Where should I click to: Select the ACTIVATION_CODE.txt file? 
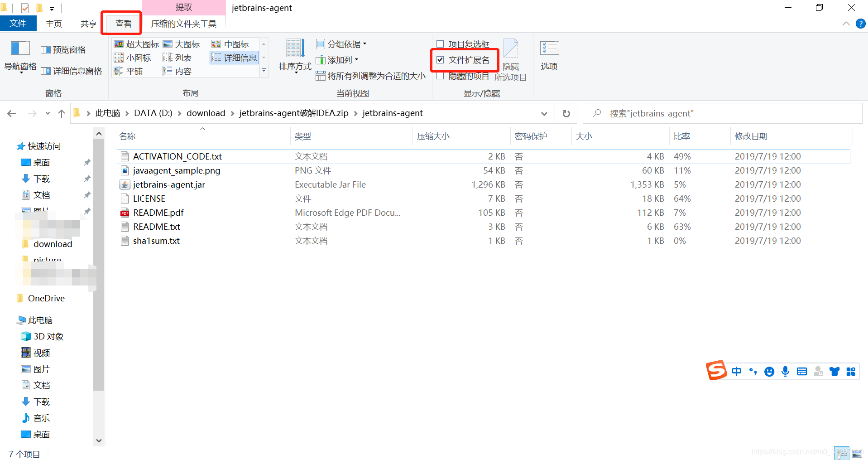coord(483,156)
